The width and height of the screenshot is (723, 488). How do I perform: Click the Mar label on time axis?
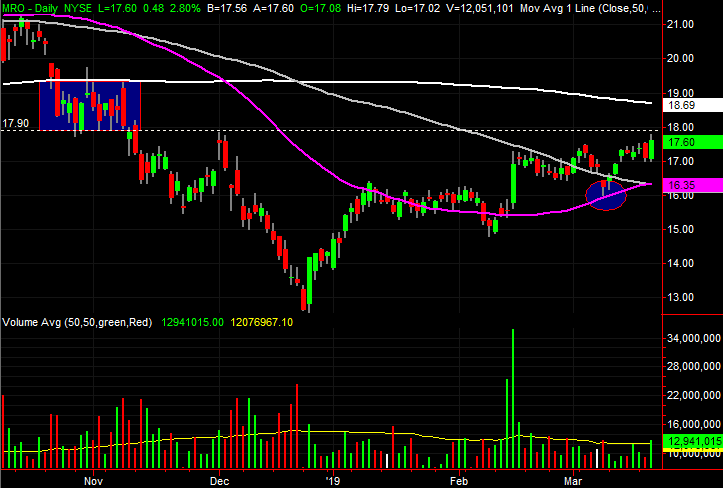point(573,481)
